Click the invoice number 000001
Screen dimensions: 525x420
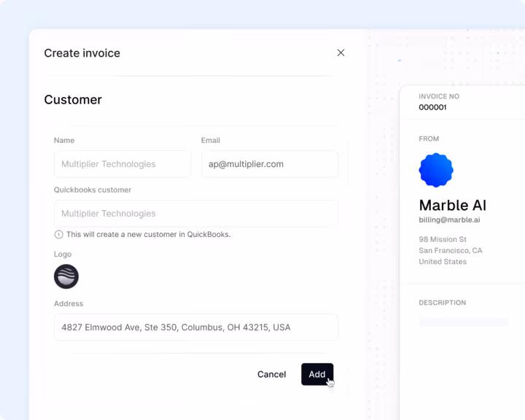click(x=432, y=107)
